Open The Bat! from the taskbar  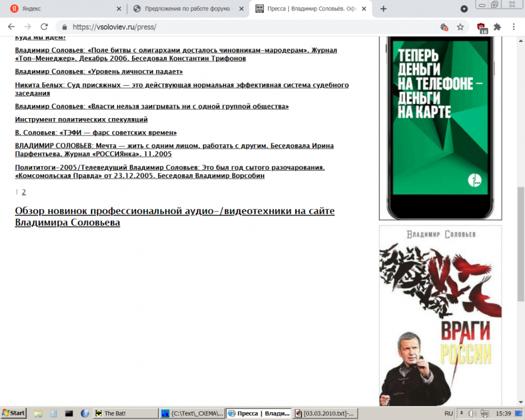click(125, 413)
